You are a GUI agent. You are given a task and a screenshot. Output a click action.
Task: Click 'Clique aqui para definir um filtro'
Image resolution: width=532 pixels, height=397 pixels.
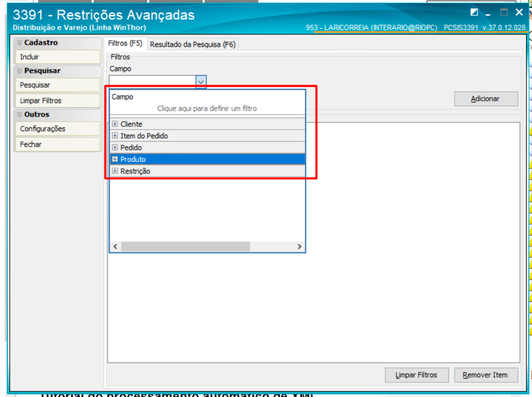[x=207, y=109]
